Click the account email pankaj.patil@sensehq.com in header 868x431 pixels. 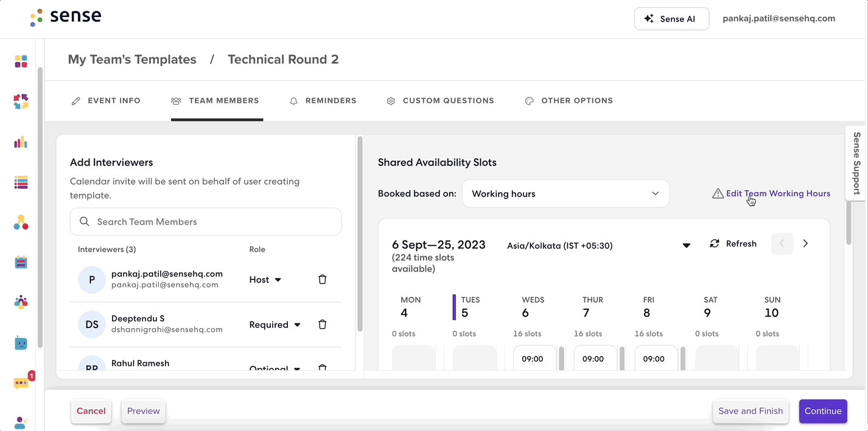(779, 18)
